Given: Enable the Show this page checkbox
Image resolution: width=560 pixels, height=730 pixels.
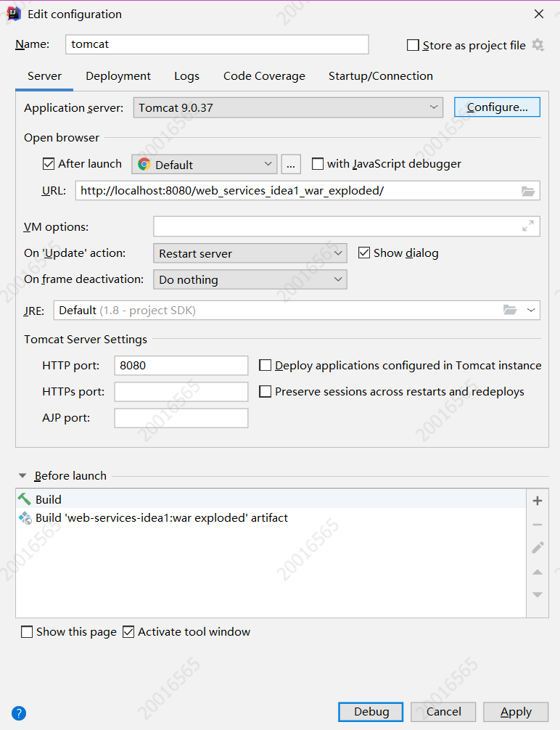Looking at the screenshot, I should (27, 632).
